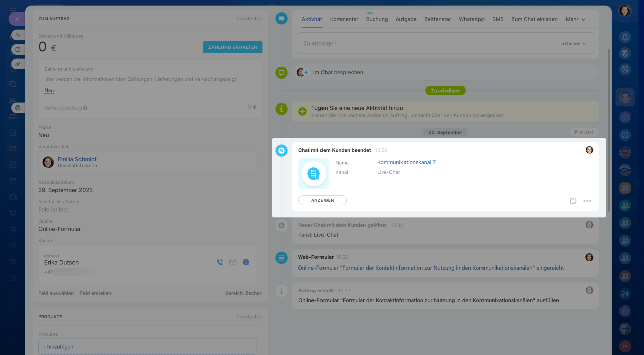Click the phone call icon for Erika Dutsch
Image resolution: width=644 pixels, height=355 pixels.
point(220,262)
